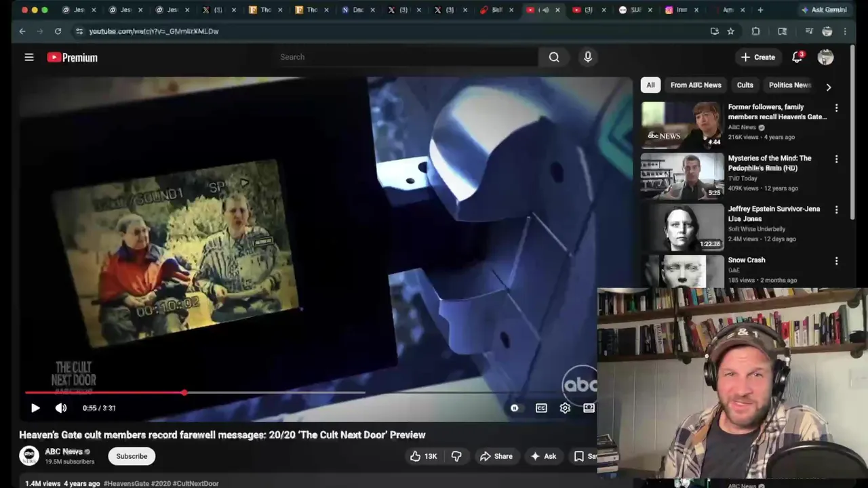The height and width of the screenshot is (488, 868).
Task: Select Politics News filter chip
Action: tap(789, 85)
